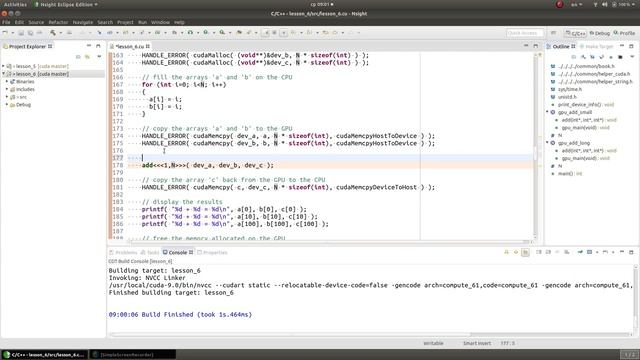Focus the Quick Access search field
This screenshot has width=640, height=360.
[524, 33]
